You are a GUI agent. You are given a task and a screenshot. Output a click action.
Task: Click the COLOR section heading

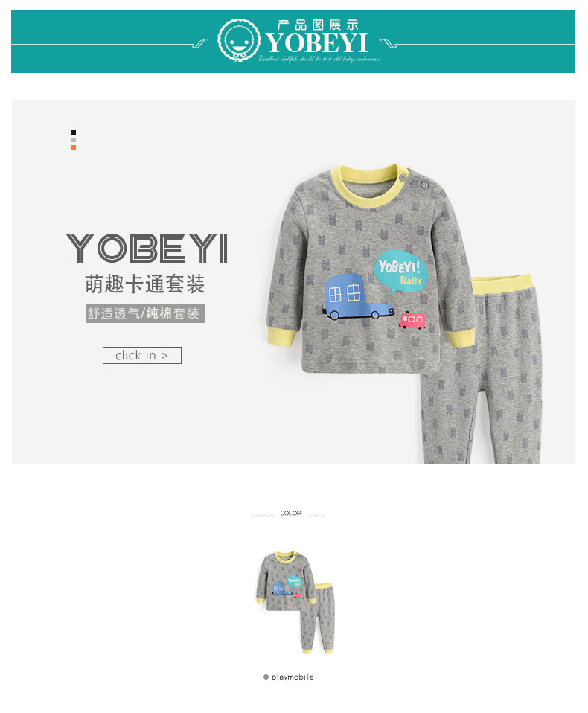(290, 513)
